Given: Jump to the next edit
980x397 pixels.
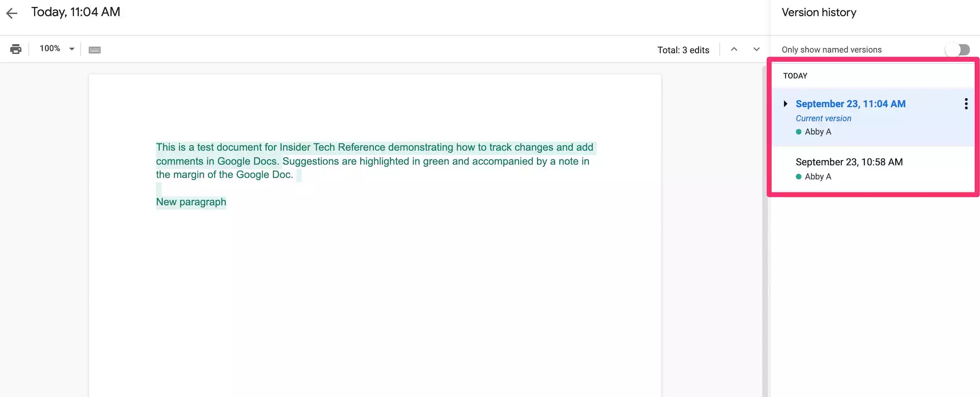Looking at the screenshot, I should coord(756,49).
